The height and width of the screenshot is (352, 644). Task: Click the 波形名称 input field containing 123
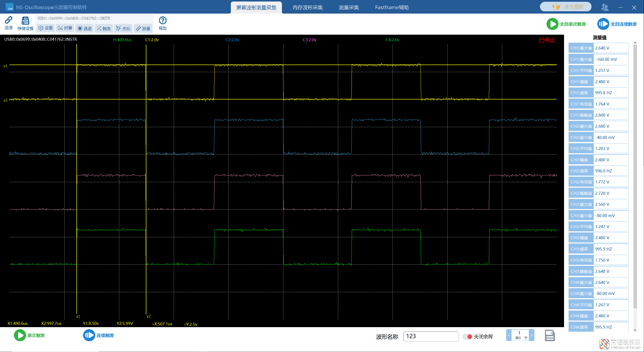pyautogui.click(x=431, y=336)
